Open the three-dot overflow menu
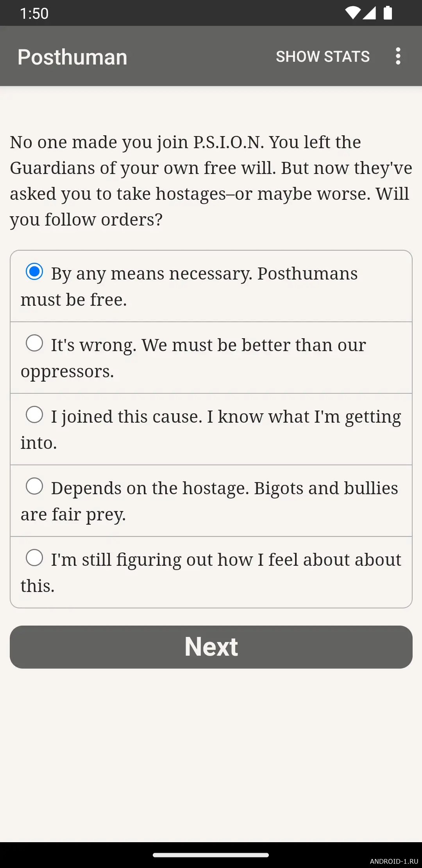The image size is (422, 868). (398, 56)
